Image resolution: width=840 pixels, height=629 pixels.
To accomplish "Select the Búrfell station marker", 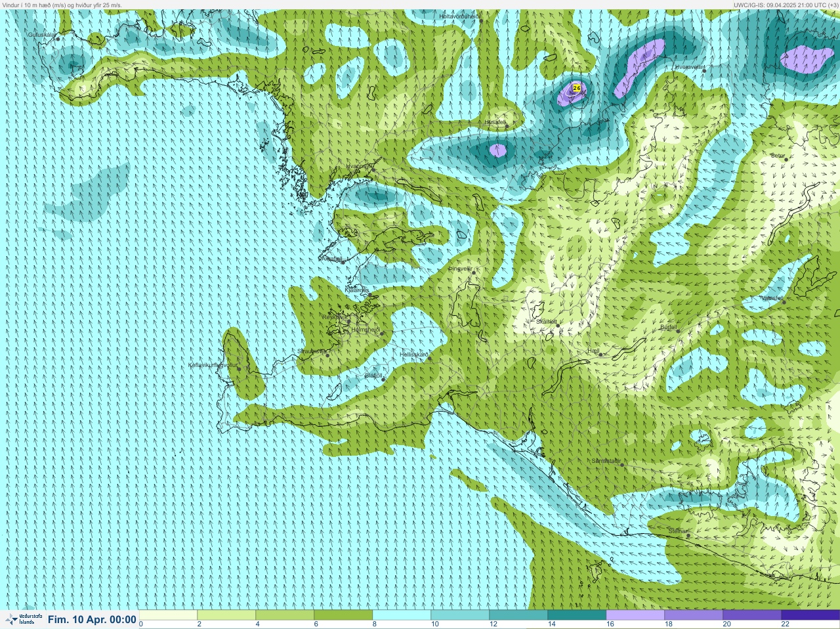I will 679,331.
